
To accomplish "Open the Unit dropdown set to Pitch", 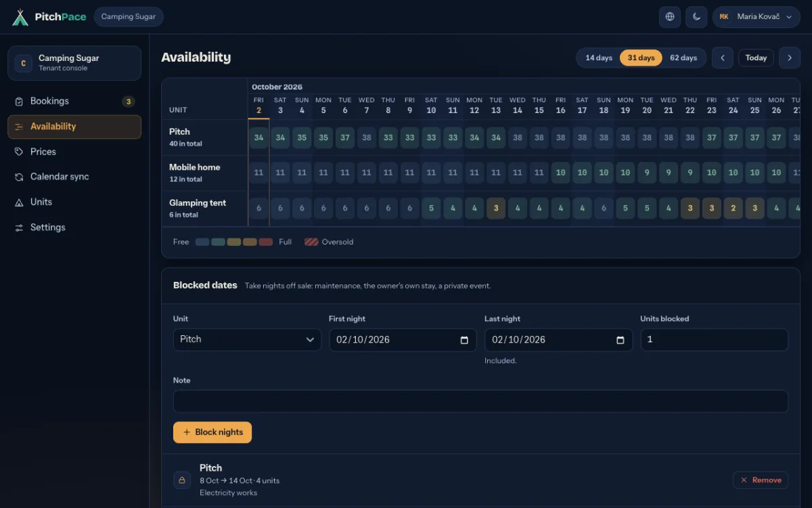I will (247, 339).
